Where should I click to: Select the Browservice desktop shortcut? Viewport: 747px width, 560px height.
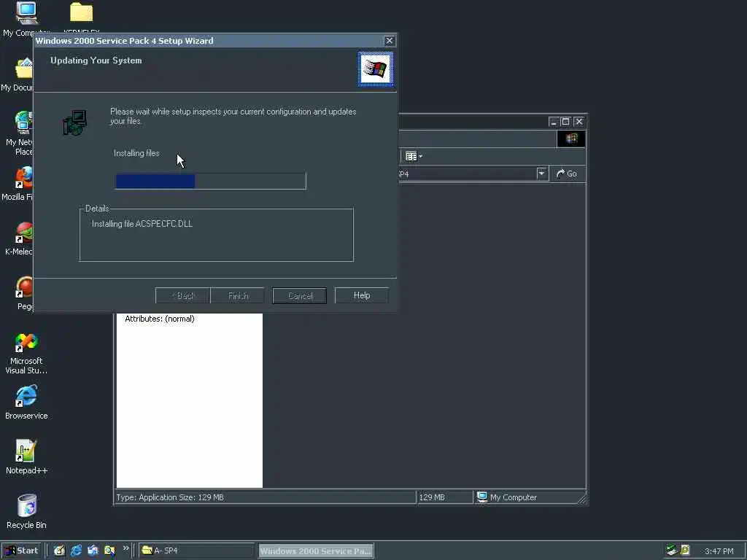tap(26, 397)
